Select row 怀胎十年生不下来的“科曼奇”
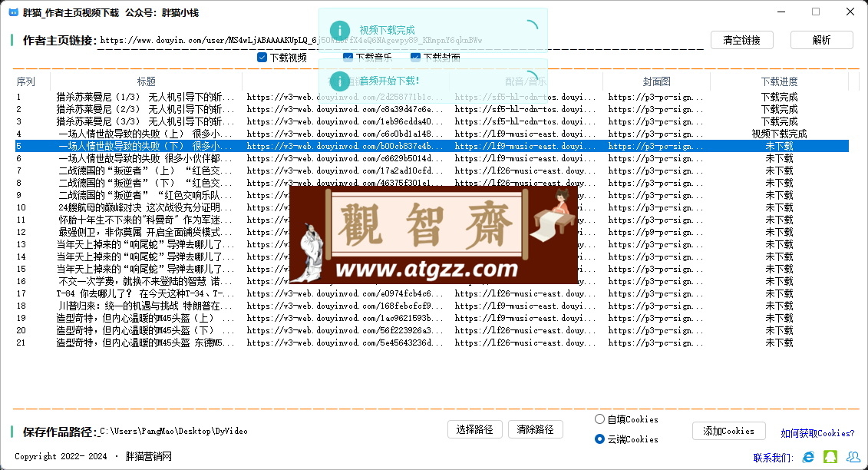 (432, 220)
